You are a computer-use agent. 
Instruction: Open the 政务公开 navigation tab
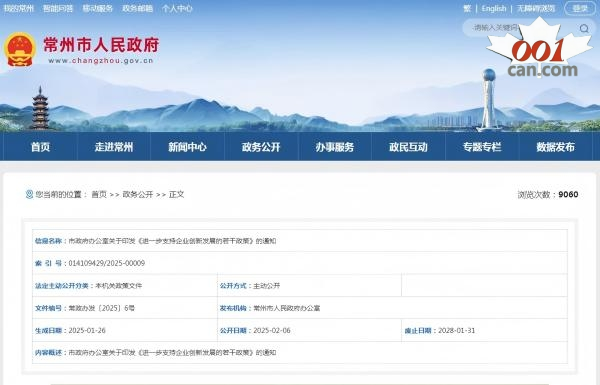tap(261, 147)
